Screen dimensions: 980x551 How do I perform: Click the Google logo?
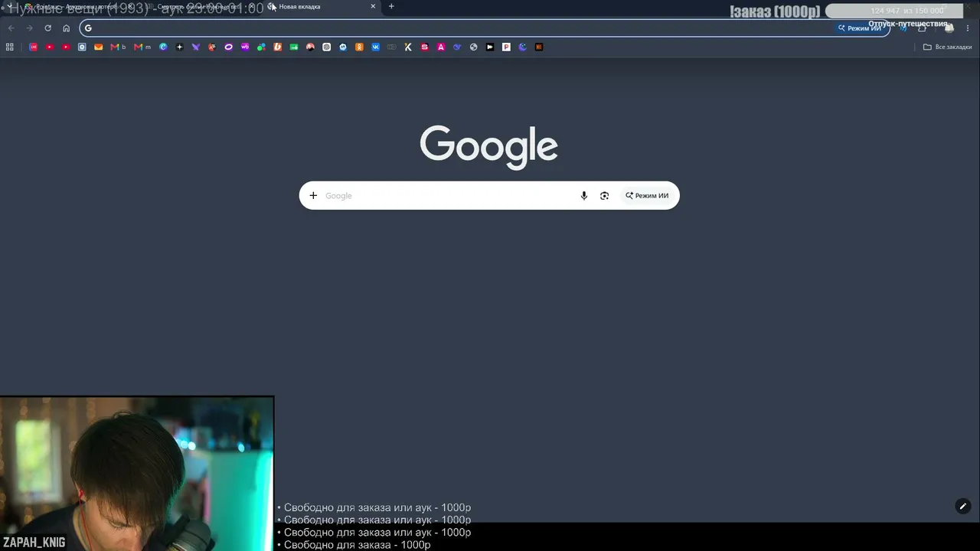[x=488, y=147]
